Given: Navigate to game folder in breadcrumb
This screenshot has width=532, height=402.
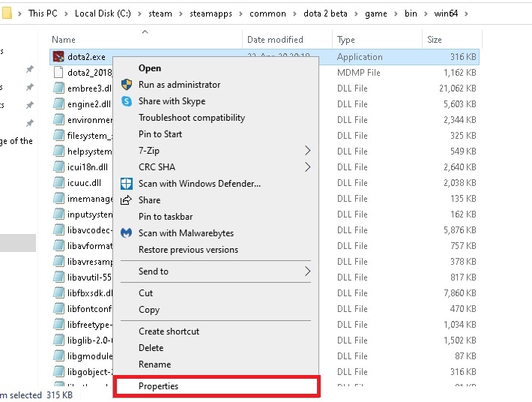Looking at the screenshot, I should tap(376, 13).
